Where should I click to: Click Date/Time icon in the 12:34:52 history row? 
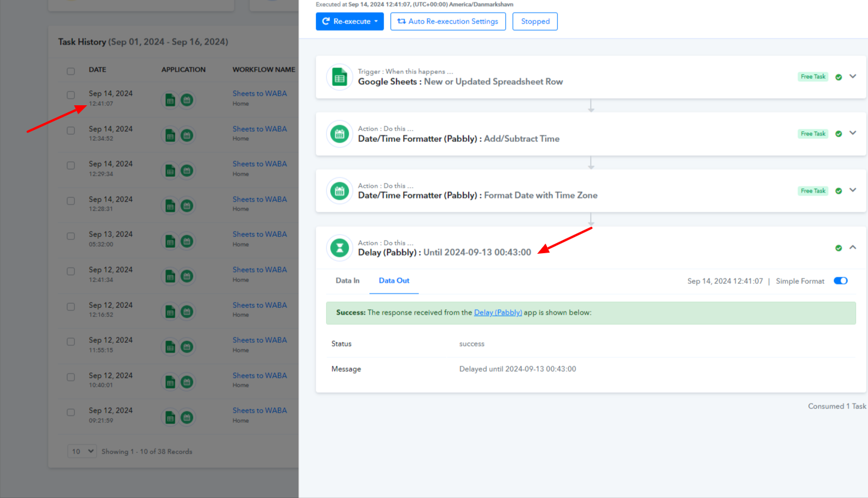[x=186, y=135]
